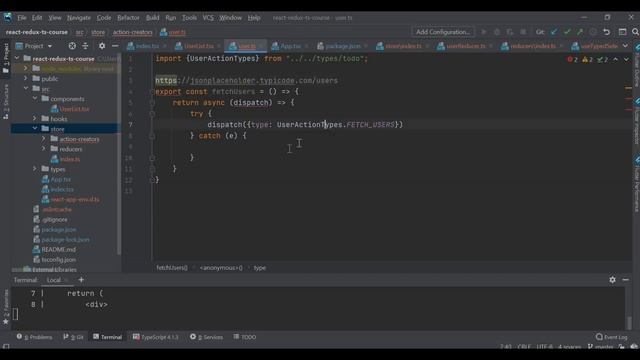640x360 pixels.
Task: Collapse the components folder
Action: click(35, 99)
